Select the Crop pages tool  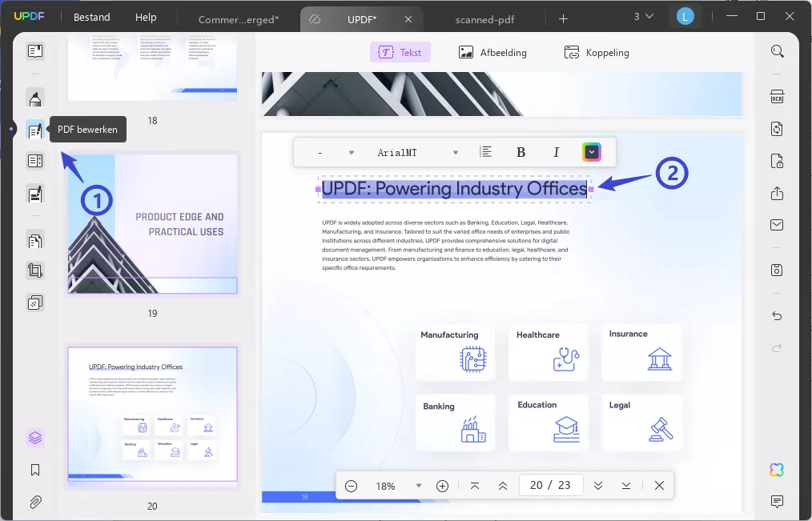click(35, 271)
